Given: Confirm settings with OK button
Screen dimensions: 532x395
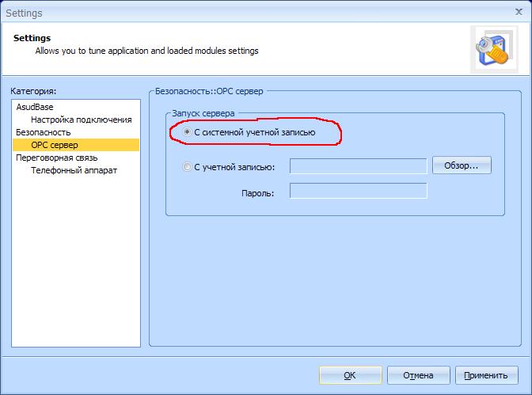Looking at the screenshot, I should [x=350, y=375].
